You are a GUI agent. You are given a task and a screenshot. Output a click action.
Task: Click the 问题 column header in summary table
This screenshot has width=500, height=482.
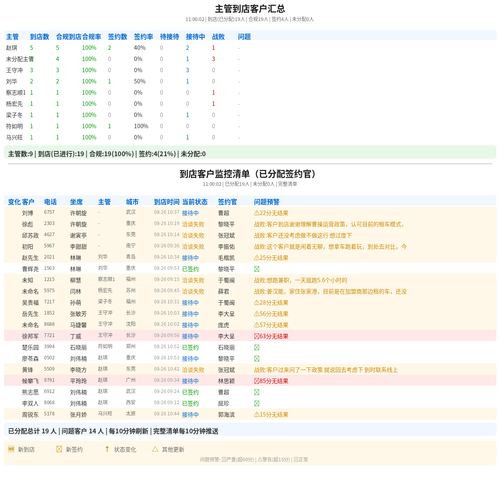(x=244, y=37)
